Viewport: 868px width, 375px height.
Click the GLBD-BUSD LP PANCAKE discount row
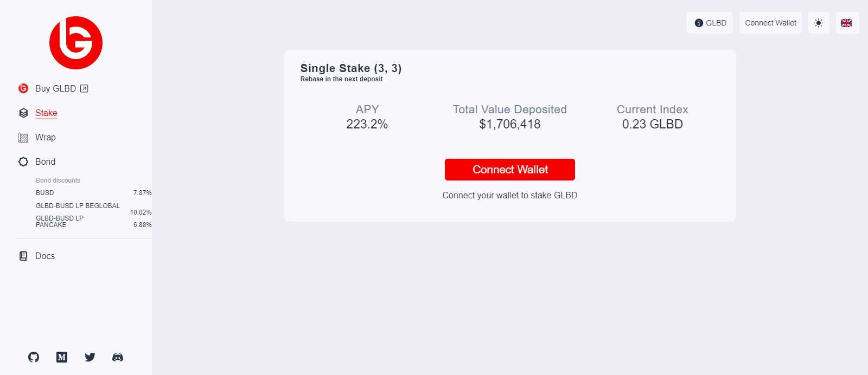(60, 221)
